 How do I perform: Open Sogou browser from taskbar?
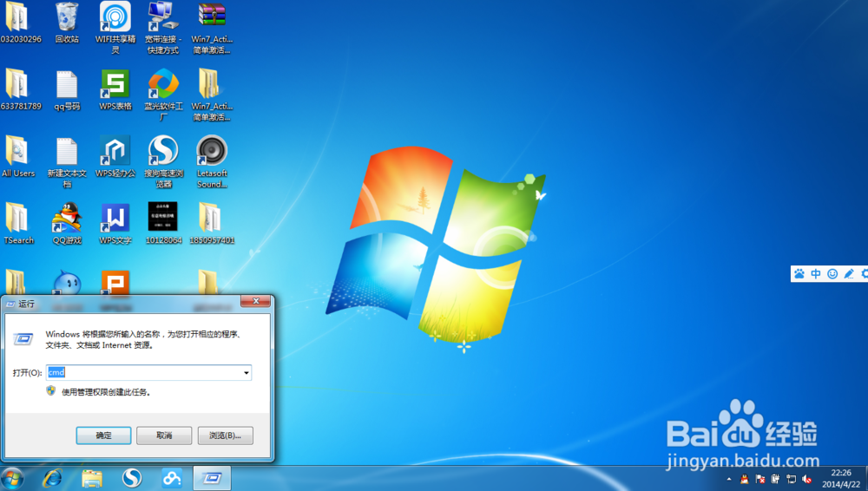tap(132, 478)
